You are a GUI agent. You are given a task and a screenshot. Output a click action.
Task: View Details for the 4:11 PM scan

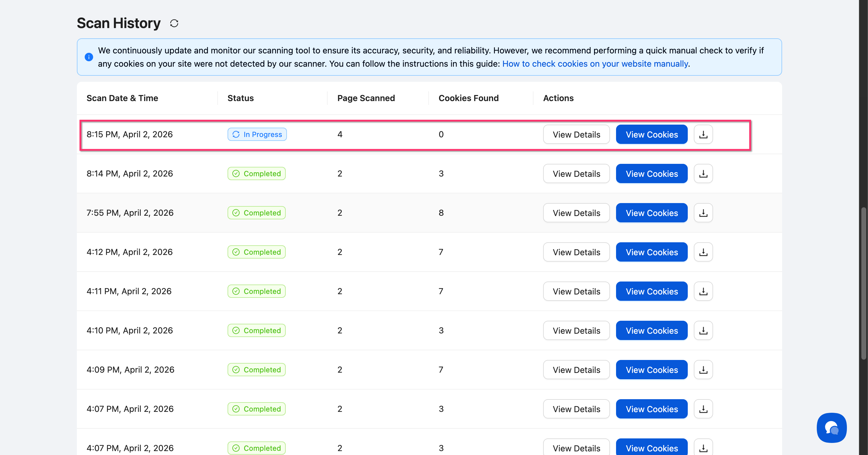point(576,291)
